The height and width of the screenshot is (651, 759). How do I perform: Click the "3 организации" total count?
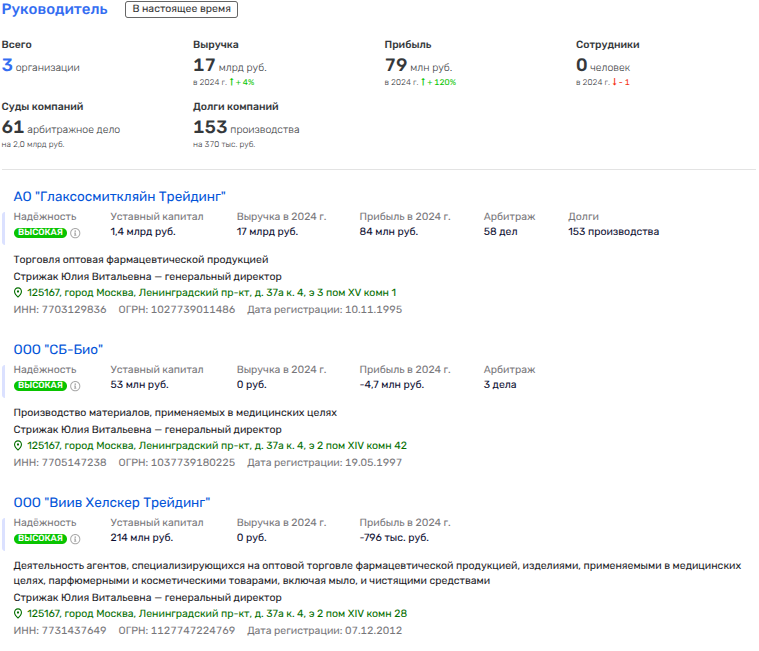click(x=41, y=67)
